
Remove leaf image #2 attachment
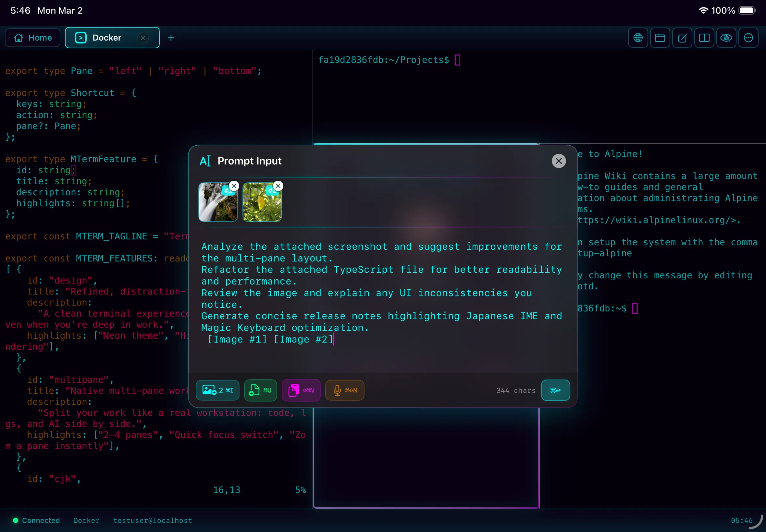(278, 186)
